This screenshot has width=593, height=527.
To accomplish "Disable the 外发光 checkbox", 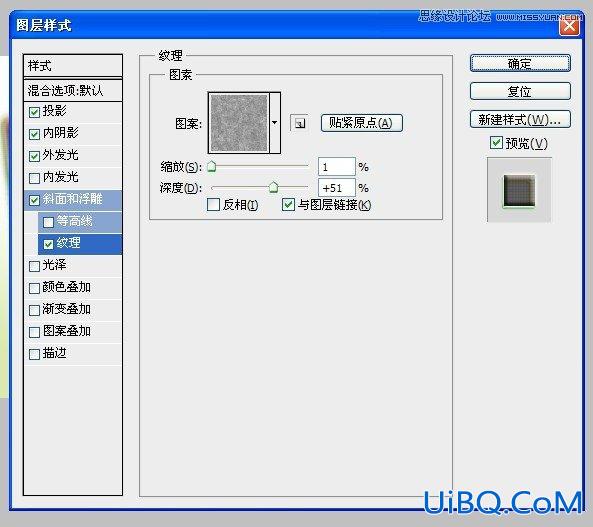I will (34, 156).
